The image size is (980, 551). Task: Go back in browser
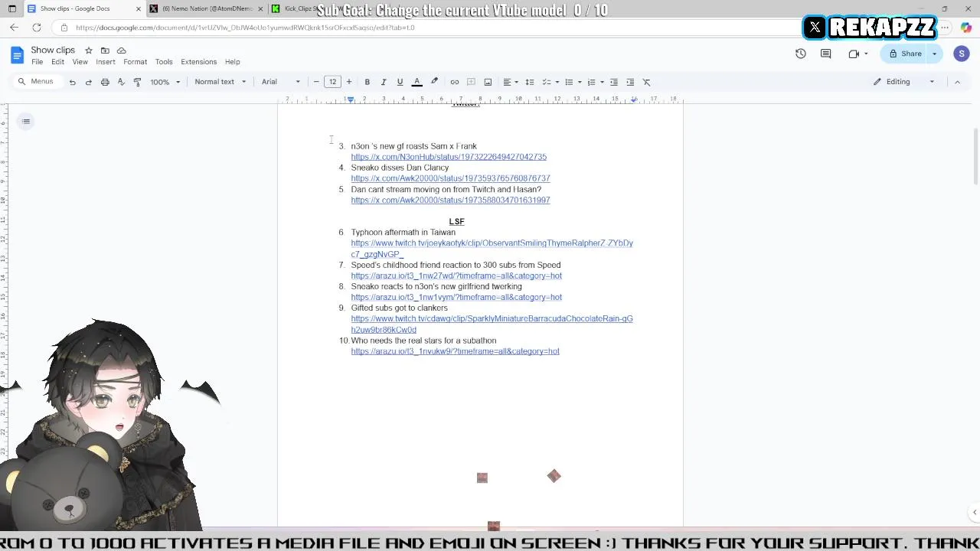[x=14, y=28]
